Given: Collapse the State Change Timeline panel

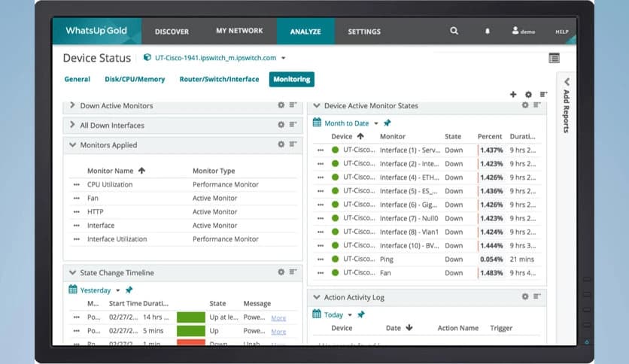Looking at the screenshot, I should [x=72, y=272].
